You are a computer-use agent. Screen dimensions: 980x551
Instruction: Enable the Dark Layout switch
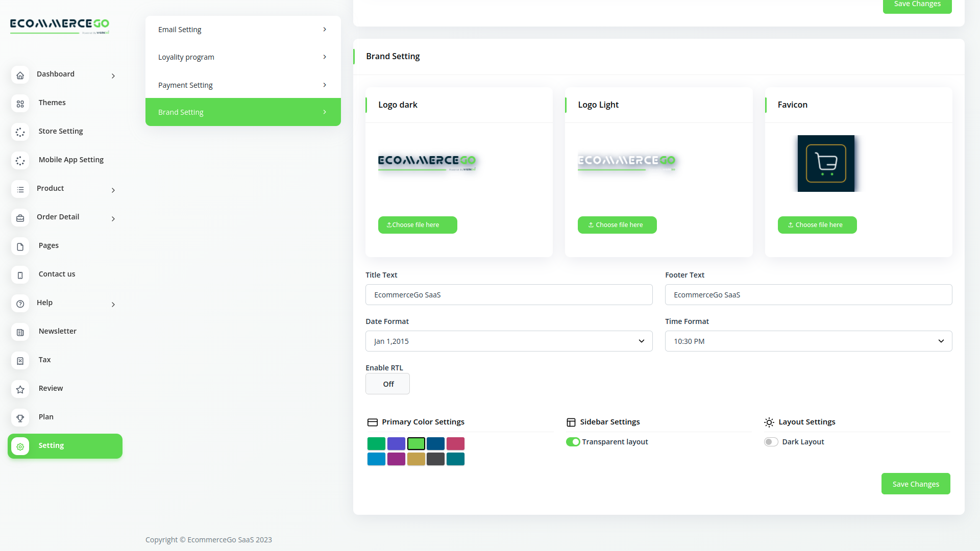(771, 442)
